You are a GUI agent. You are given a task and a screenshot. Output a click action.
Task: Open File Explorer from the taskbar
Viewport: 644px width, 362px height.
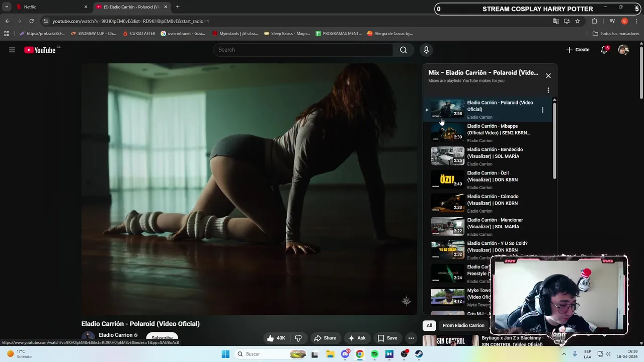[330, 354]
